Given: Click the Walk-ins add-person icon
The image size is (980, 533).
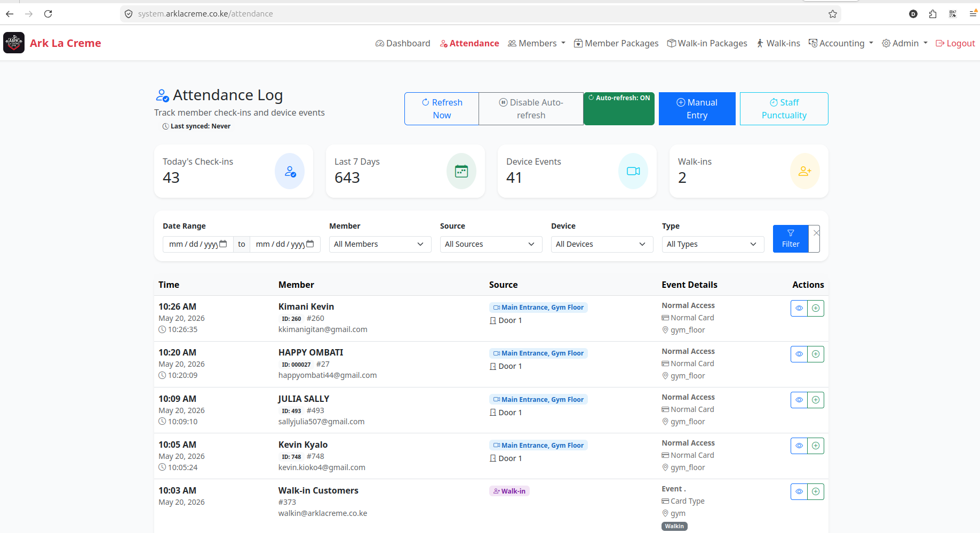Looking at the screenshot, I should point(805,171).
